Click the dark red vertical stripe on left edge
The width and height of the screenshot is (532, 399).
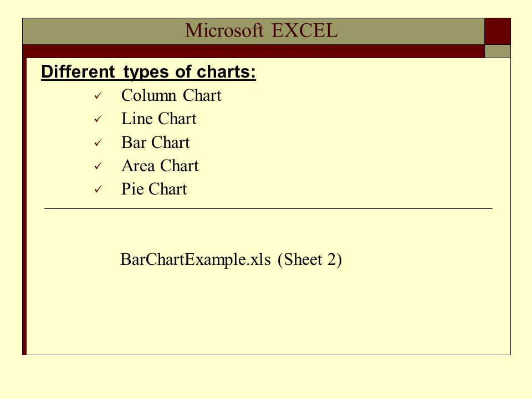(24, 206)
